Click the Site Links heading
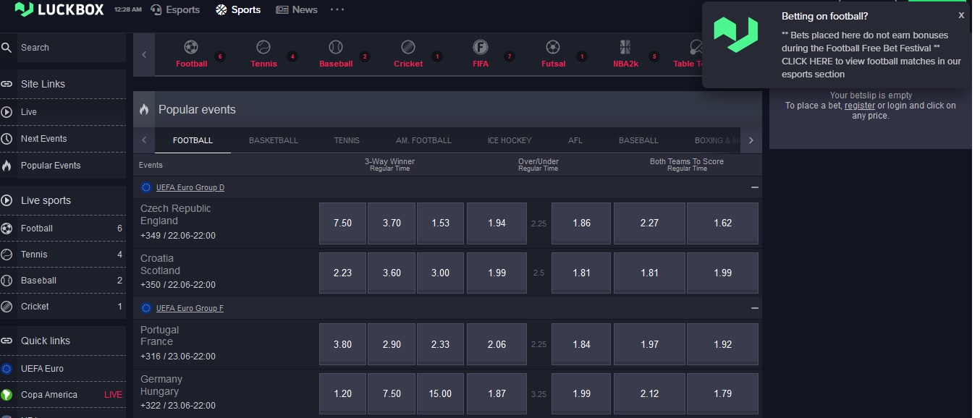Image resolution: width=980 pixels, height=418 pixels. (x=43, y=84)
